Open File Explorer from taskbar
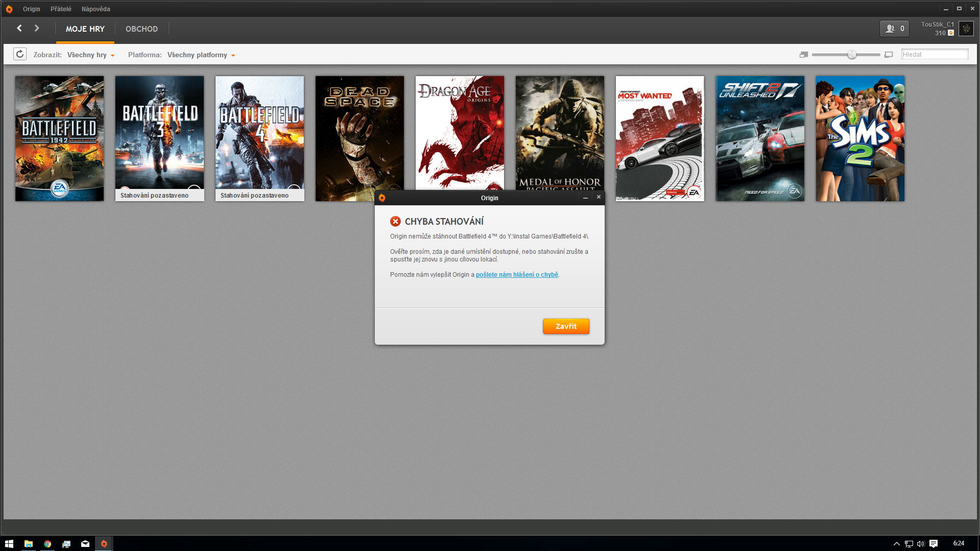The height and width of the screenshot is (551, 980). 29,544
